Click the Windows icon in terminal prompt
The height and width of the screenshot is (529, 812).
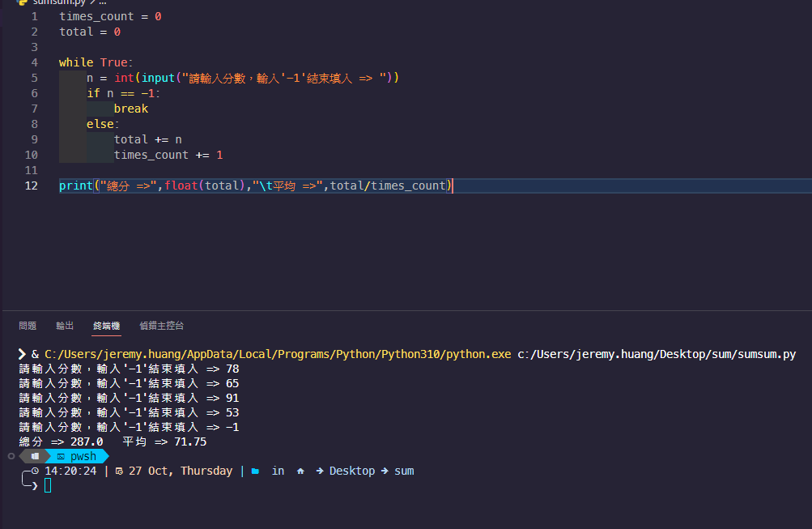tap(35, 456)
